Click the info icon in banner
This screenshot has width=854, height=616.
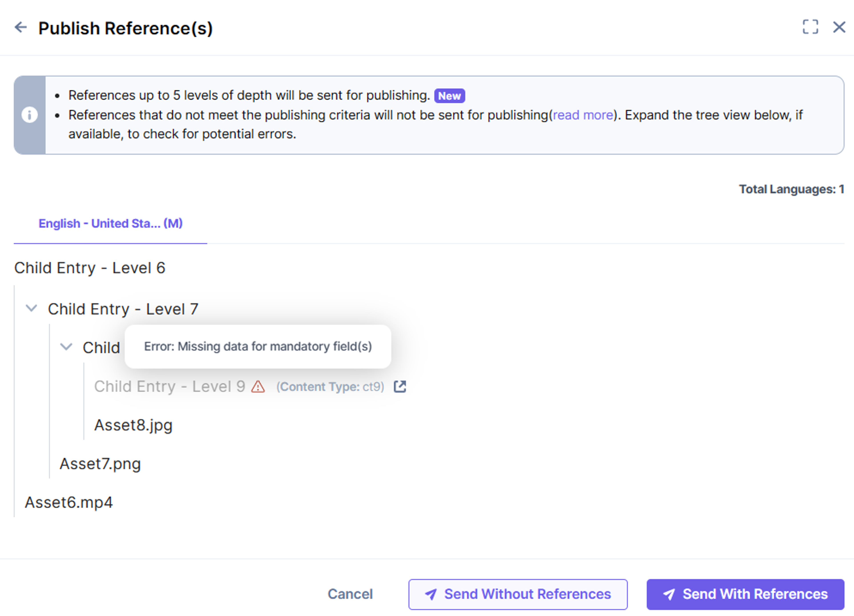29,115
